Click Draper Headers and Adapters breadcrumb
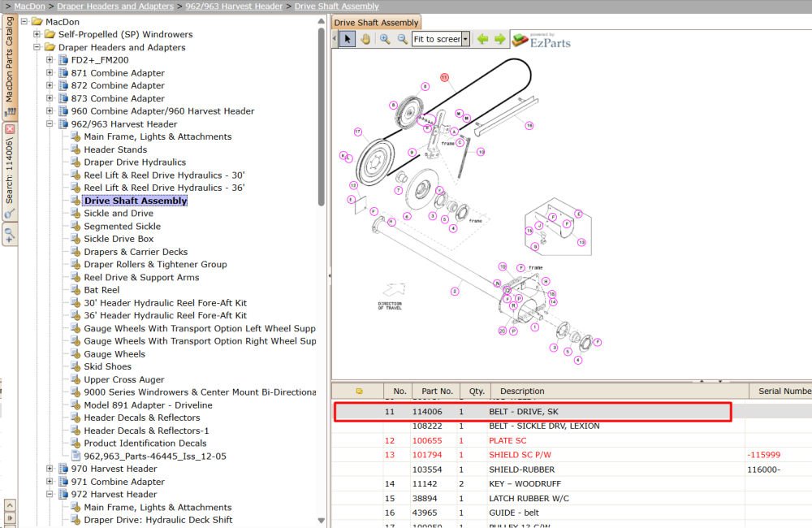 pos(115,6)
